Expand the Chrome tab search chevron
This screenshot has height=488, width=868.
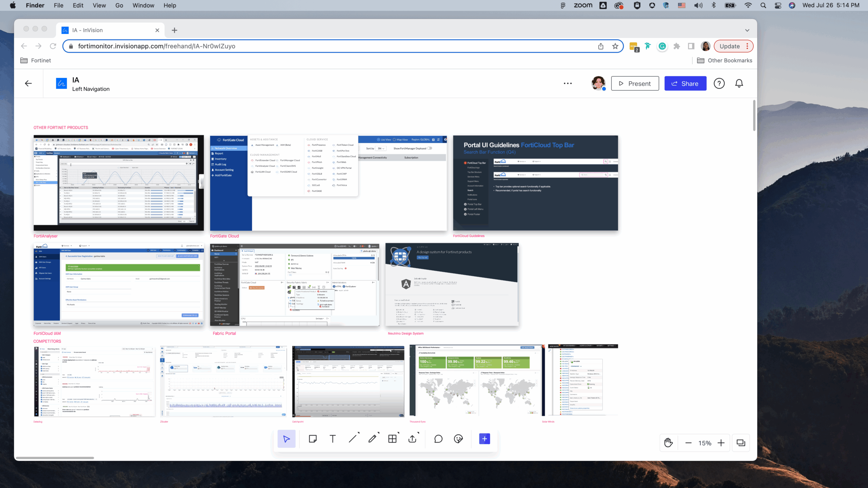747,30
